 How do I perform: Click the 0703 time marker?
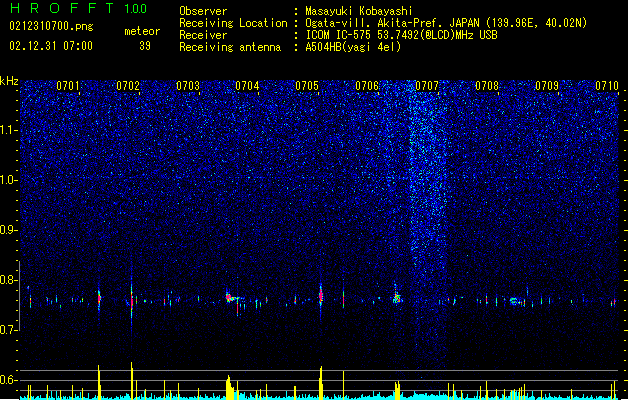(x=188, y=86)
